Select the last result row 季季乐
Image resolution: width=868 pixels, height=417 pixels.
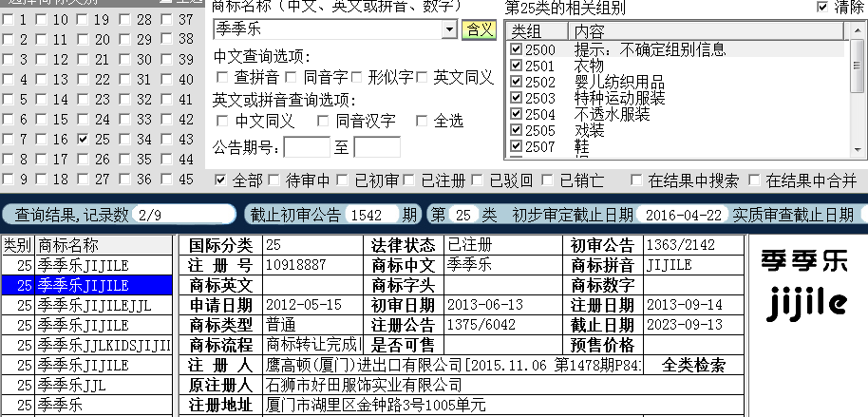point(87,405)
